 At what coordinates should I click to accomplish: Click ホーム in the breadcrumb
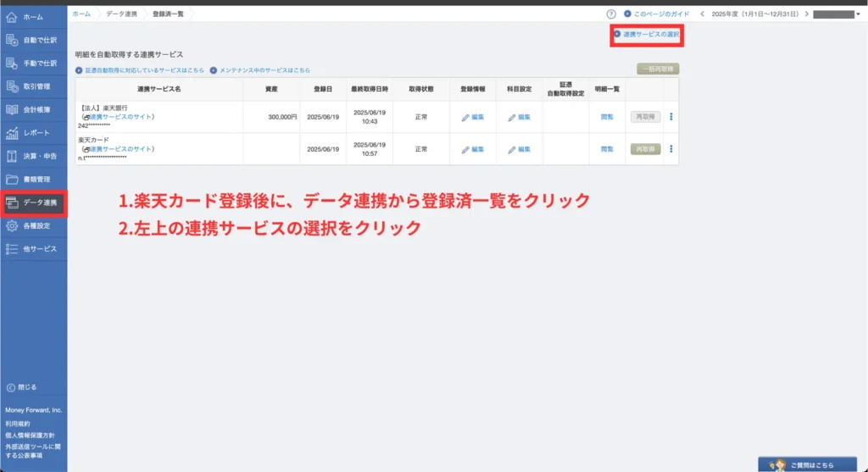(81, 14)
